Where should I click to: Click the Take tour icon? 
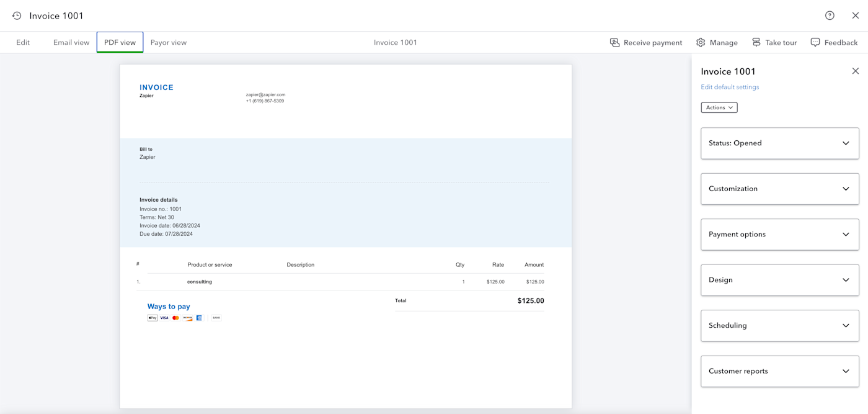click(756, 42)
